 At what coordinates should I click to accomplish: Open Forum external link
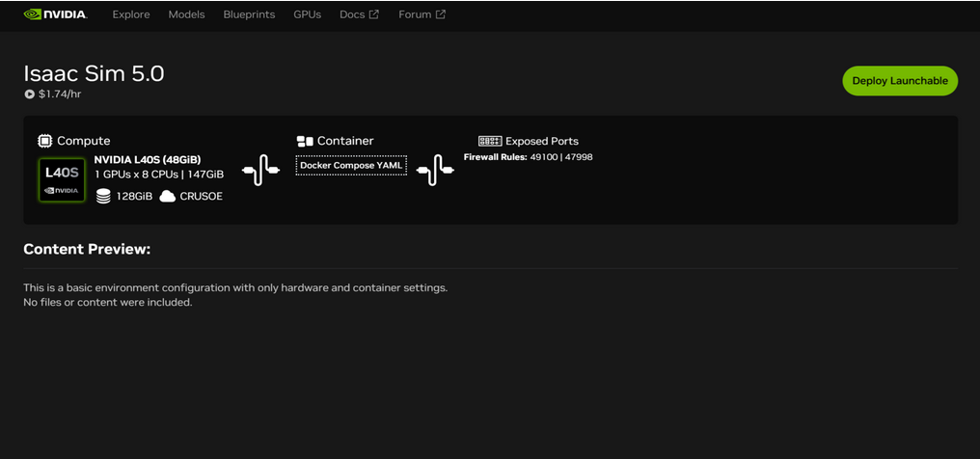422,14
